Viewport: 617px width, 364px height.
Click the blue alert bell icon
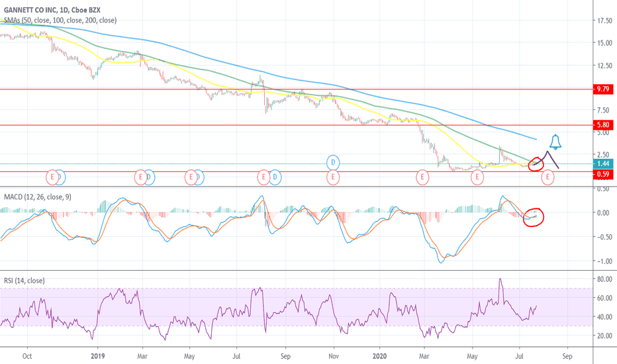click(555, 142)
